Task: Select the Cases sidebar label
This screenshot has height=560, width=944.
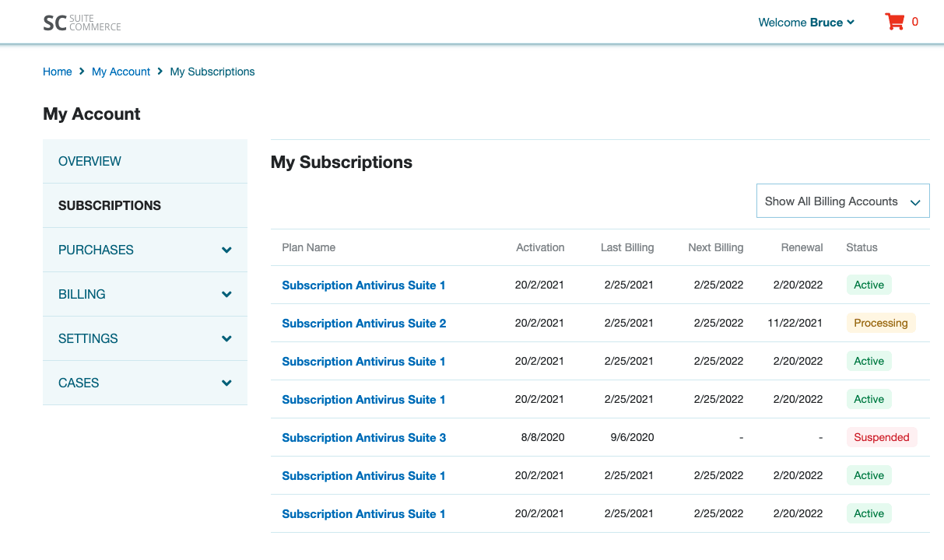Action: tap(79, 383)
